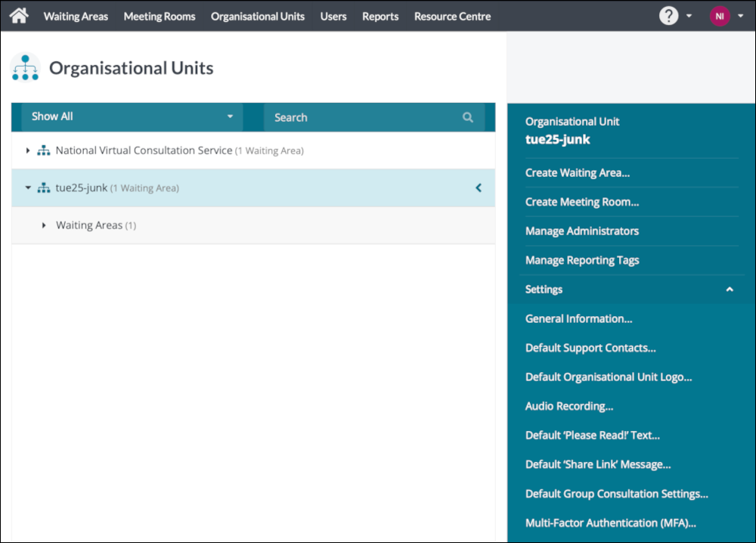Click the Settings section label
Viewport: 756px width, 543px height.
click(544, 290)
